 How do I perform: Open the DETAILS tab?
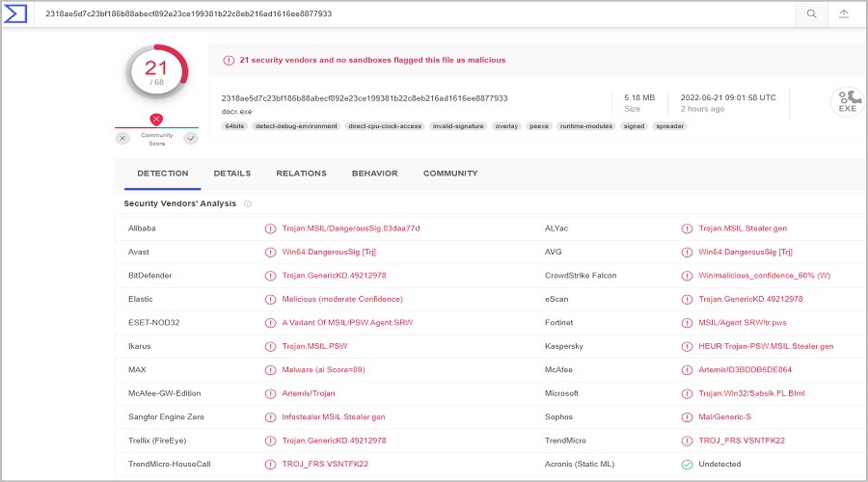(x=231, y=174)
